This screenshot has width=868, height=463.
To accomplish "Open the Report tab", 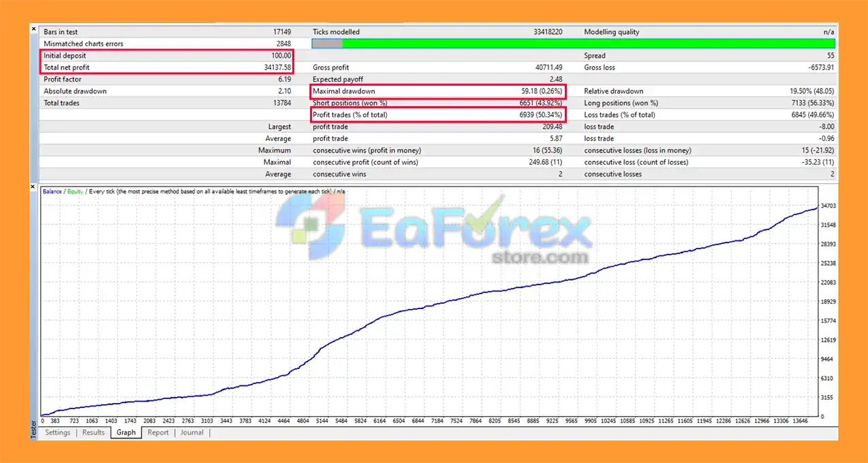I will coord(158,432).
